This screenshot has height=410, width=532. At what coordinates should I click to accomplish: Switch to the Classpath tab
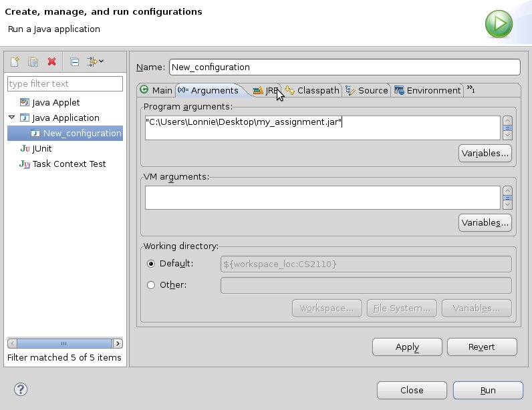pyautogui.click(x=311, y=90)
